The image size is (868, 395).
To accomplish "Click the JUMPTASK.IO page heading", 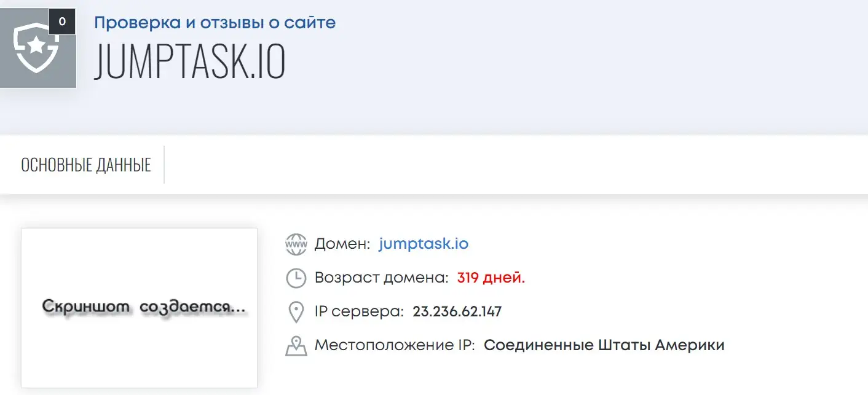I will coord(189,61).
